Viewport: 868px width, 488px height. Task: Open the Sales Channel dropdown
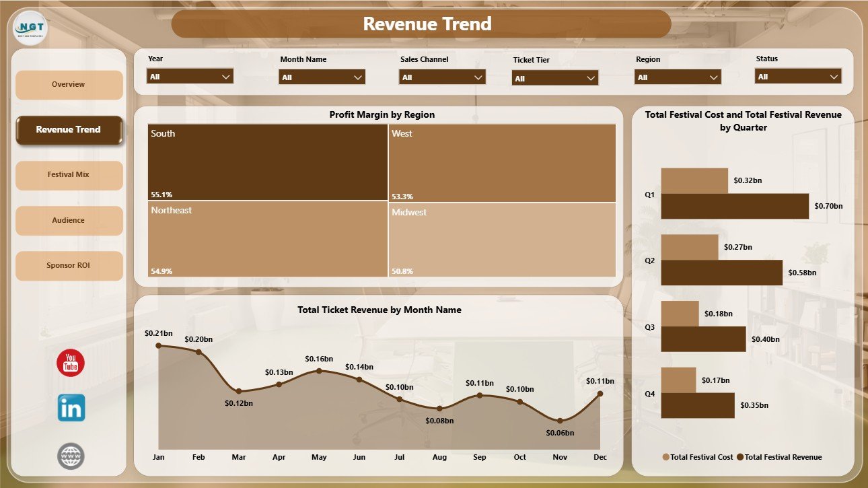442,77
